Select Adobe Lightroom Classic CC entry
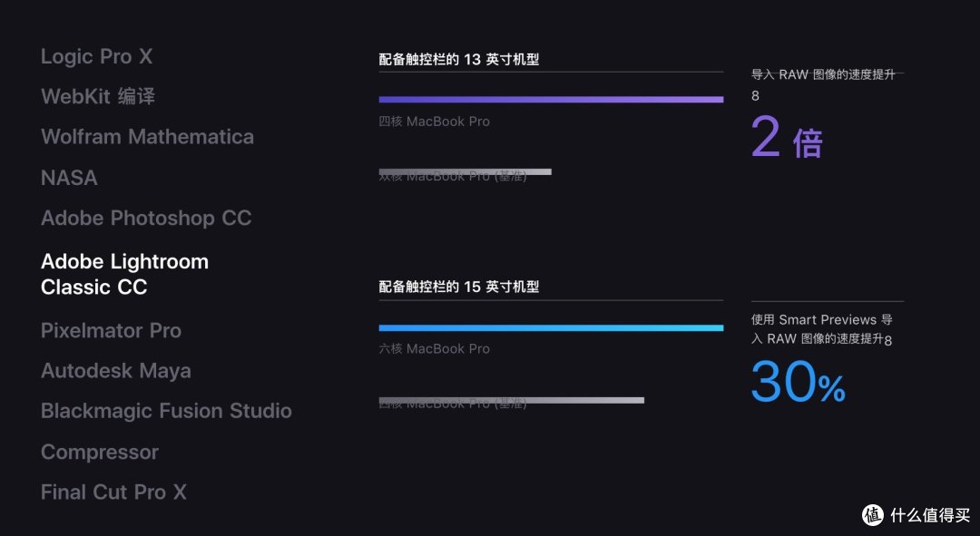Image resolution: width=980 pixels, height=536 pixels. (x=125, y=274)
